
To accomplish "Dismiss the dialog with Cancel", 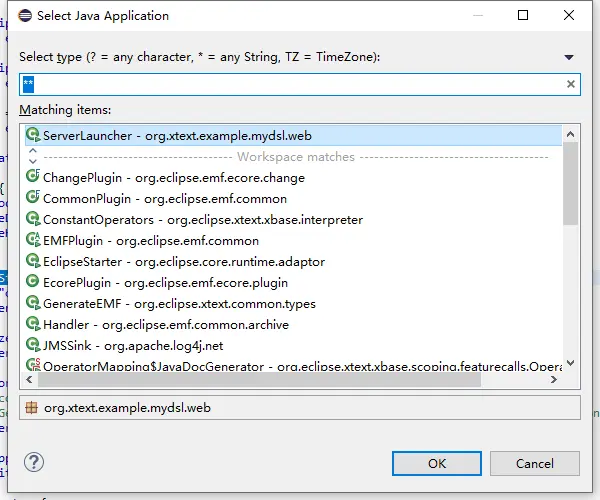I will [x=535, y=464].
